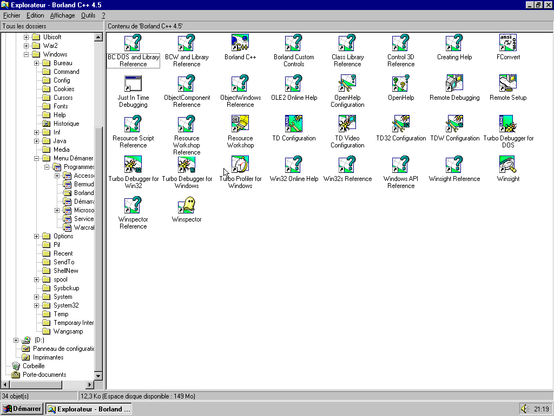
Task: Click the Démarrer start button
Action: (x=22, y=409)
